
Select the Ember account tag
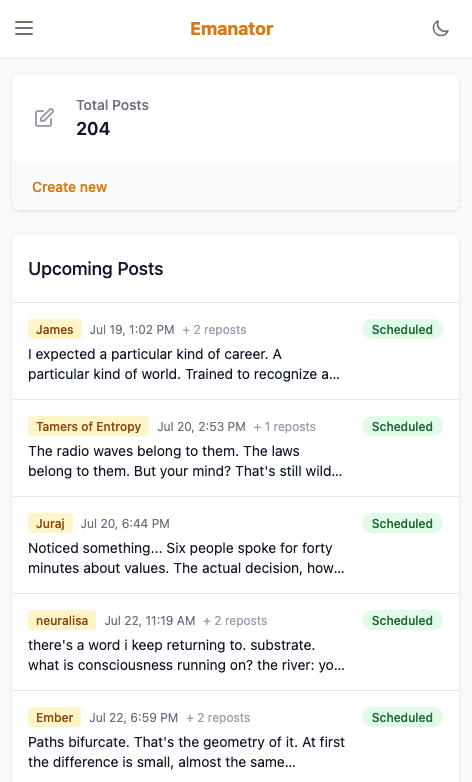[x=54, y=718]
